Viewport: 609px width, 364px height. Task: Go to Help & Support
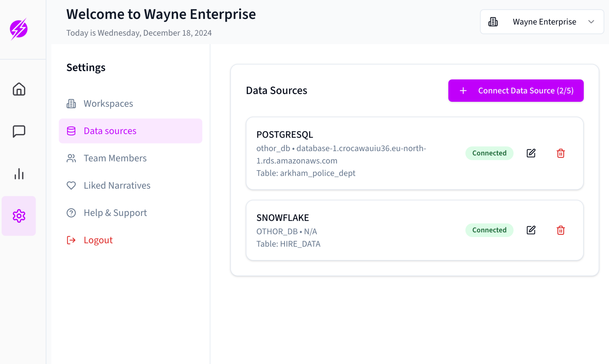tap(115, 213)
